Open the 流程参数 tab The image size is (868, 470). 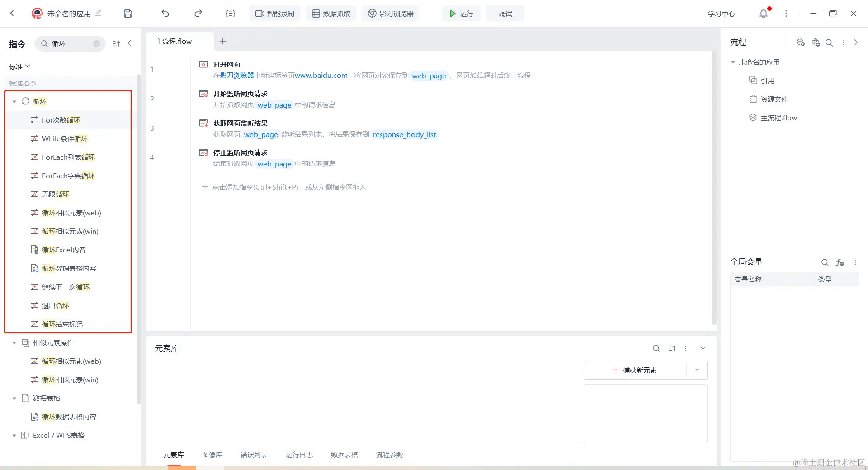390,455
